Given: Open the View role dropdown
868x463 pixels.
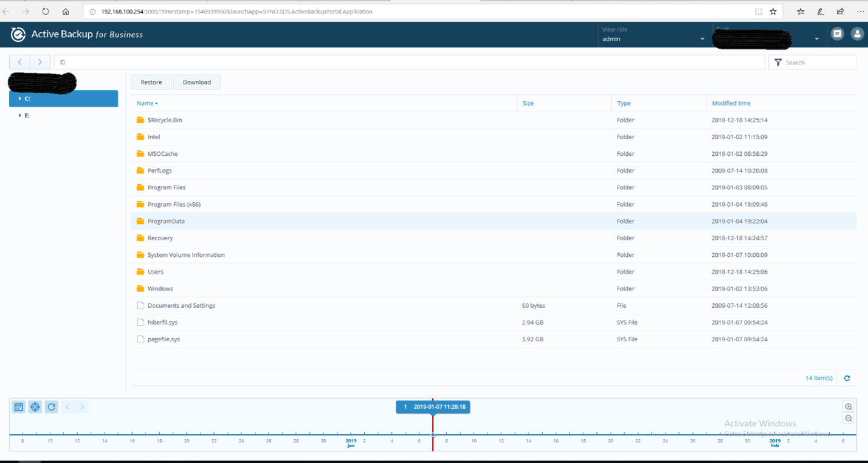Looking at the screenshot, I should pyautogui.click(x=703, y=39).
